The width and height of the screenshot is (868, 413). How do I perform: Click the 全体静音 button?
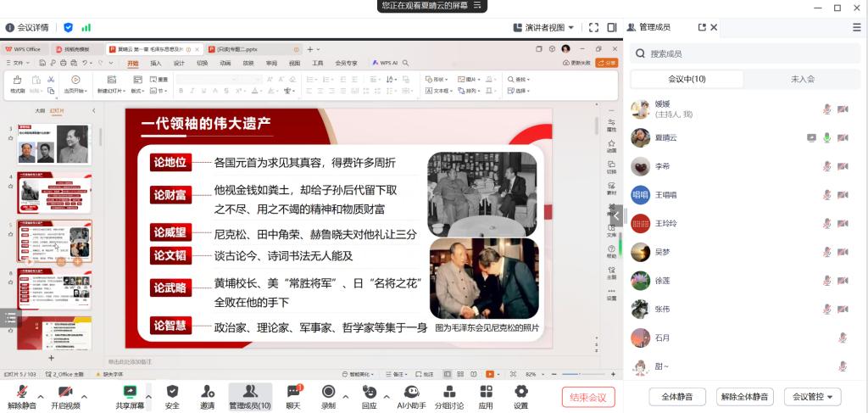(676, 396)
